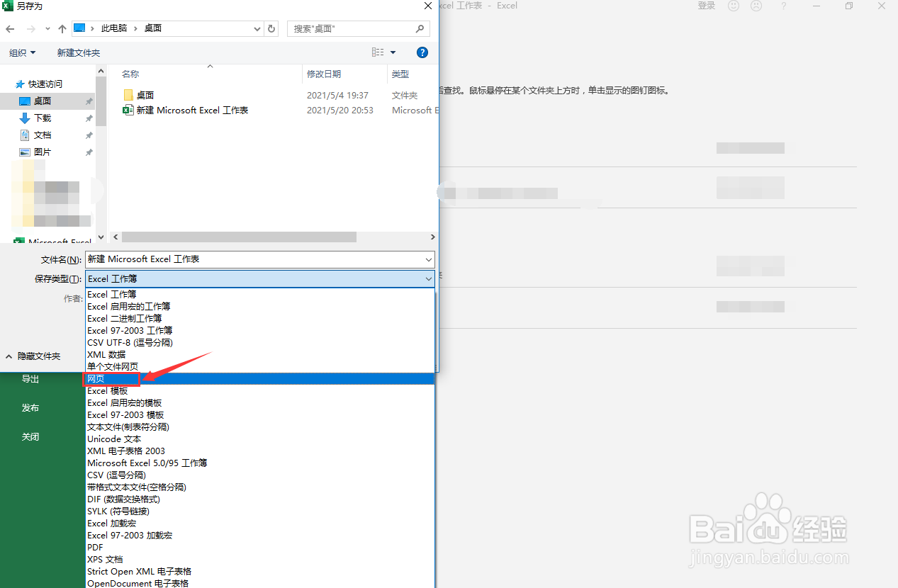
Task: Choose Excel 97-2003 模板 file type
Action: click(x=259, y=415)
